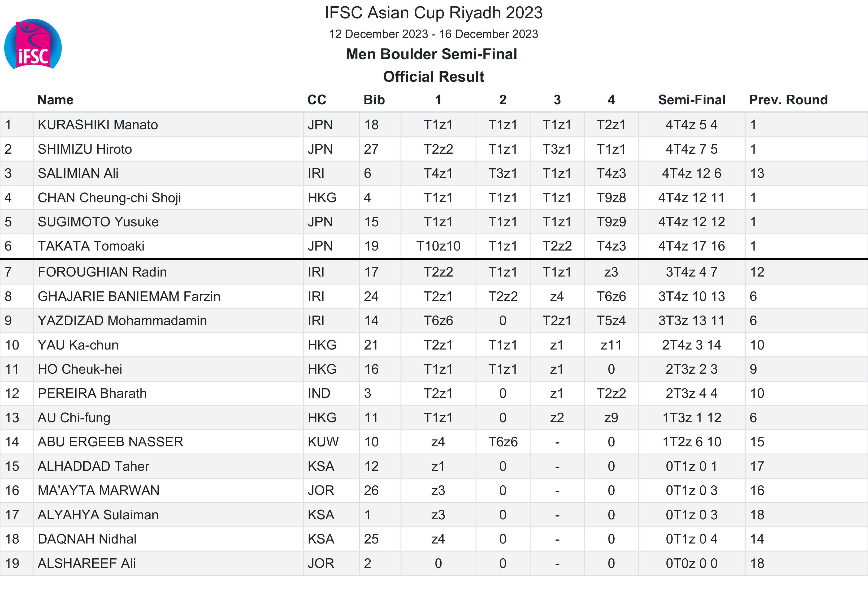Select the SHIMIZU Hiroto name

[85, 149]
